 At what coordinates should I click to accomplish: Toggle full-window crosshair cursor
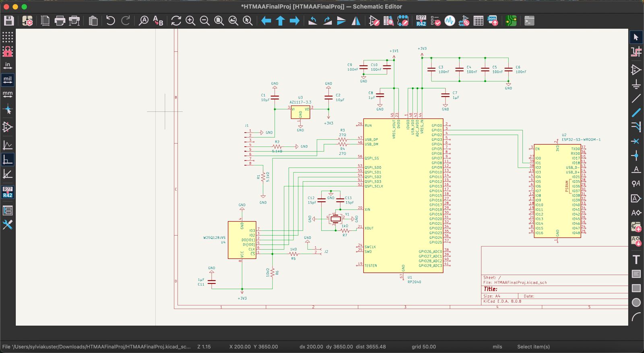coord(8,109)
